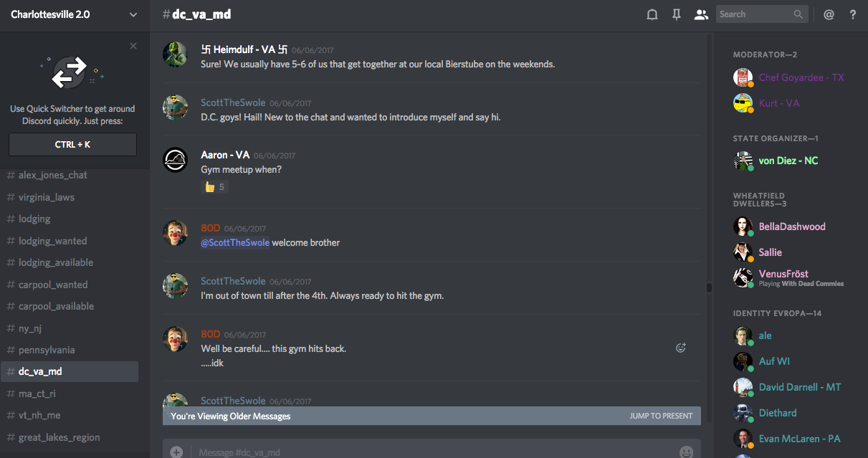Open recent mentions
Screen dimensions: 868x458
coord(829,14)
